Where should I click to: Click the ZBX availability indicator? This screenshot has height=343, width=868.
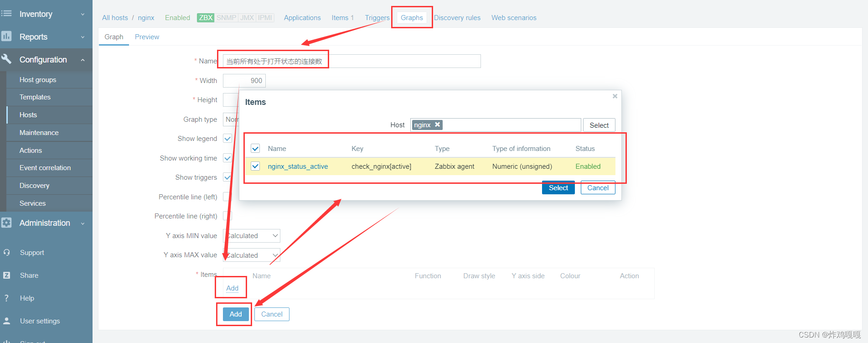[206, 18]
